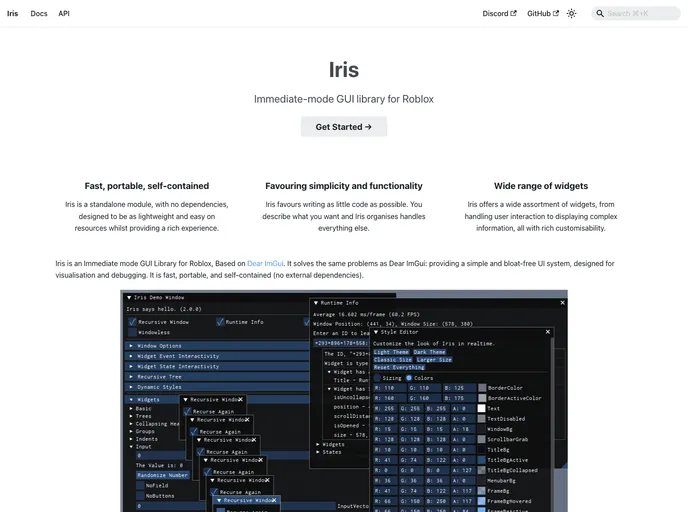Viewport: 688px width, 512px height.
Task: Open the white Text color swatch
Action: coord(482,408)
